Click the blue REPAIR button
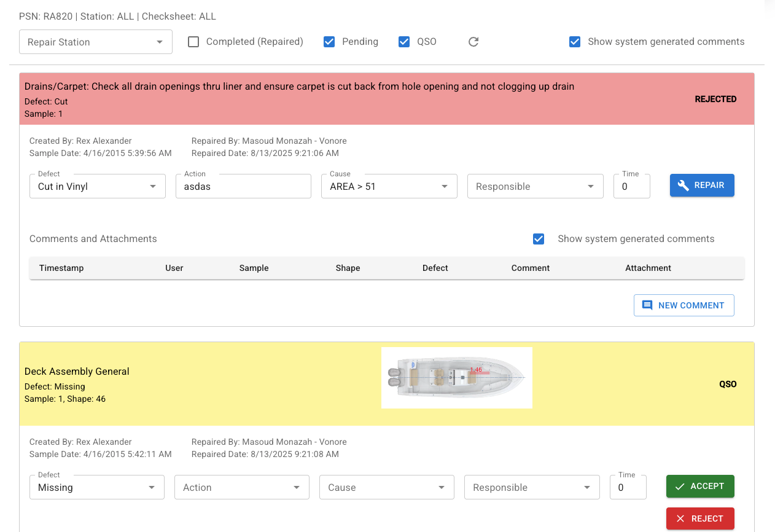Screen dimensions: 775x532 [x=702, y=185]
